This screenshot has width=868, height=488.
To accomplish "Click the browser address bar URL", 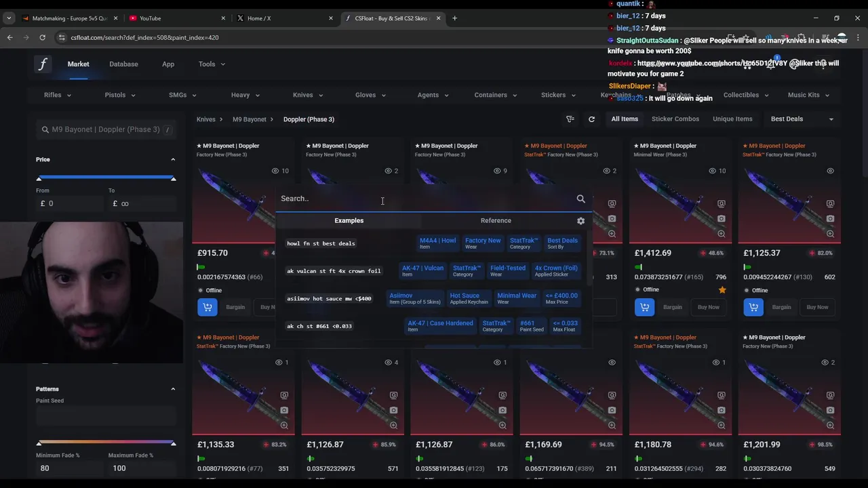I will coord(144,37).
